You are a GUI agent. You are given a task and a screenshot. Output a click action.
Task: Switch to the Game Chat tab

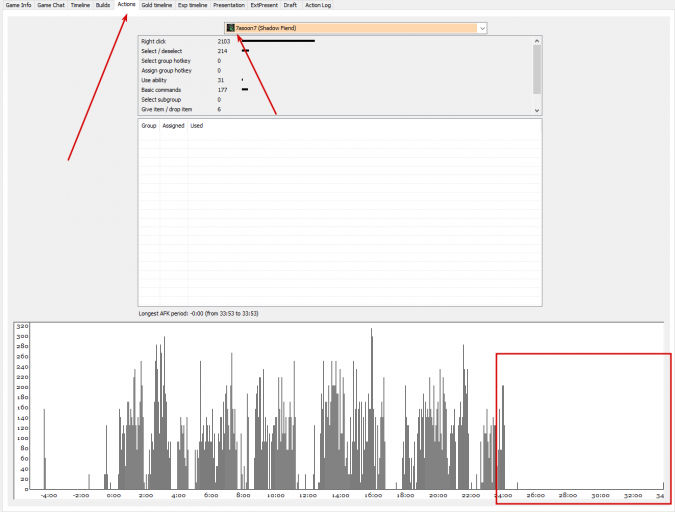[51, 5]
